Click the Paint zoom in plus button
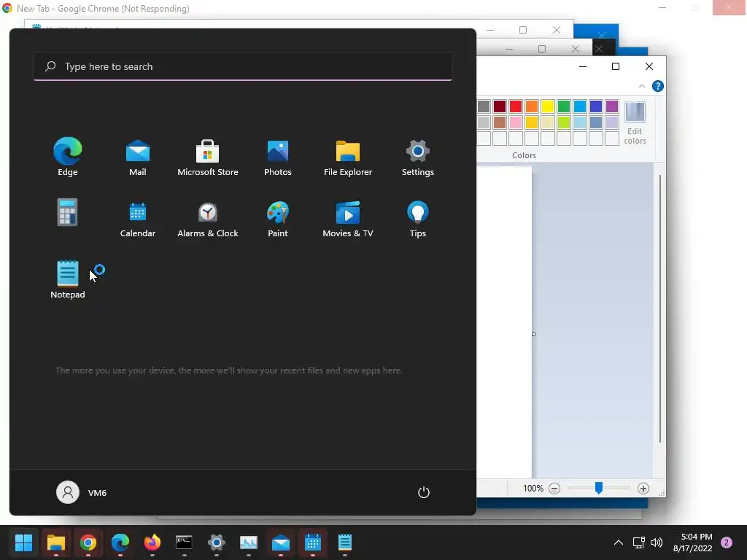Screen dimensions: 747x560 [x=643, y=489]
